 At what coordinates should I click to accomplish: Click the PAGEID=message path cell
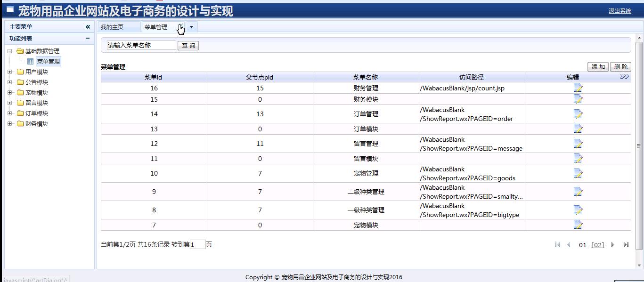pos(472,144)
